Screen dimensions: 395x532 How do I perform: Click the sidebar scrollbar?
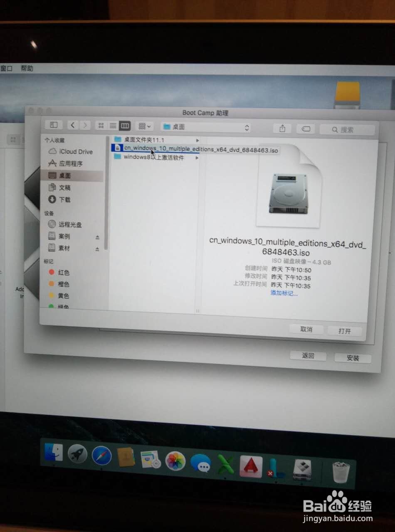[106, 192]
